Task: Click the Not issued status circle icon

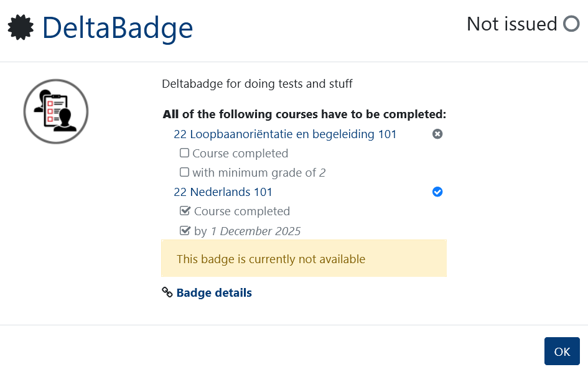Action: click(571, 24)
